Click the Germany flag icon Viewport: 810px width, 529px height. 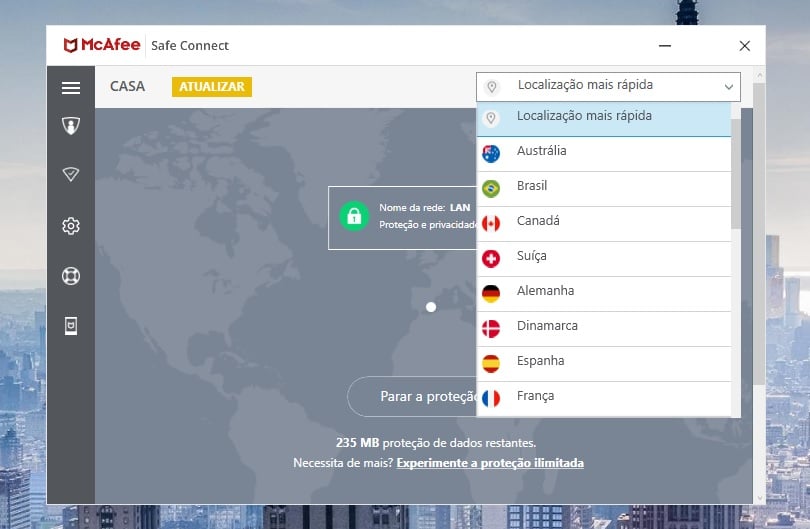[491, 293]
